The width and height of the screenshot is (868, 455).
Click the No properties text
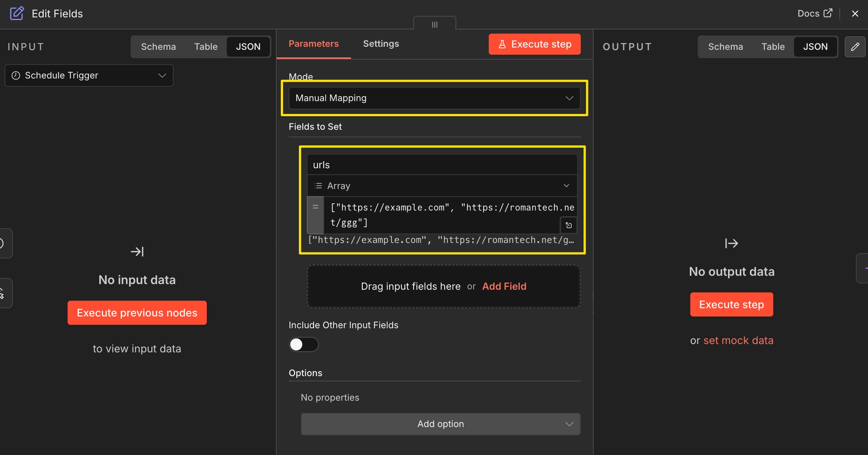(330, 397)
